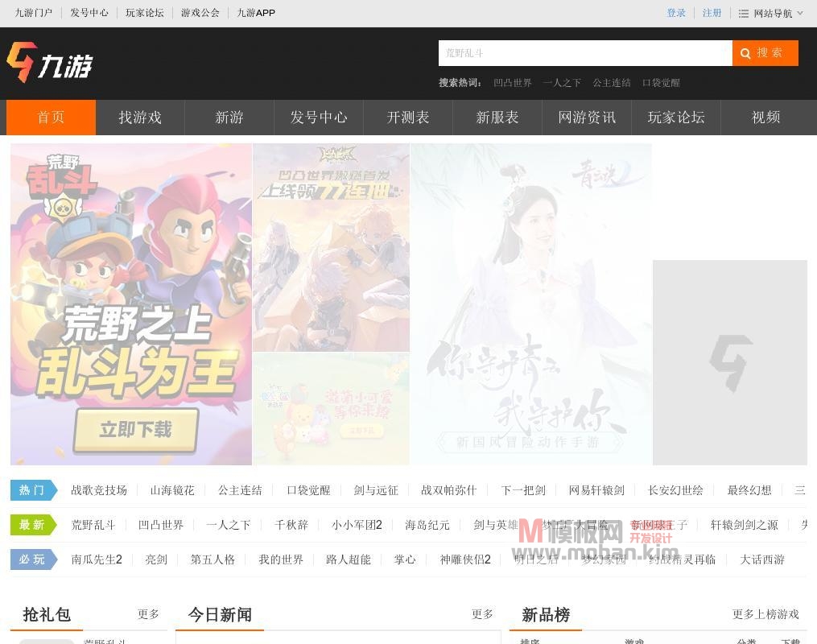
Task: Open 千秋辞 game link
Action: click(x=291, y=525)
